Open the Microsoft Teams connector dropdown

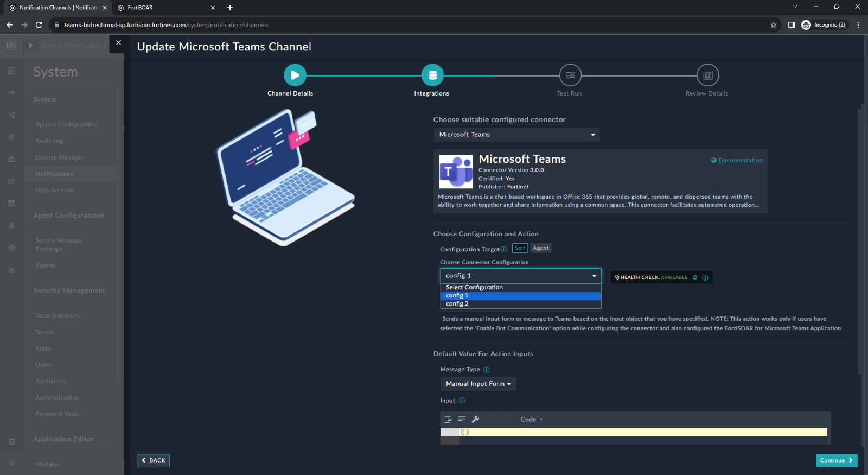click(516, 135)
